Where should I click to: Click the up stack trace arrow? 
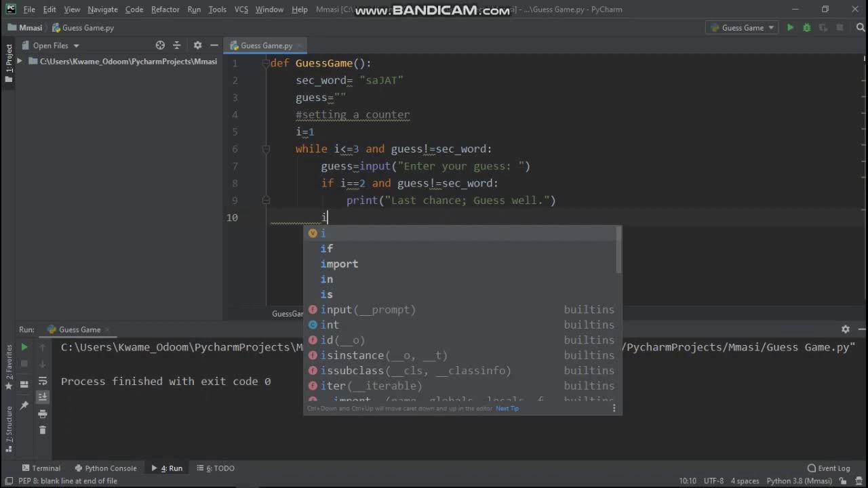click(43, 347)
